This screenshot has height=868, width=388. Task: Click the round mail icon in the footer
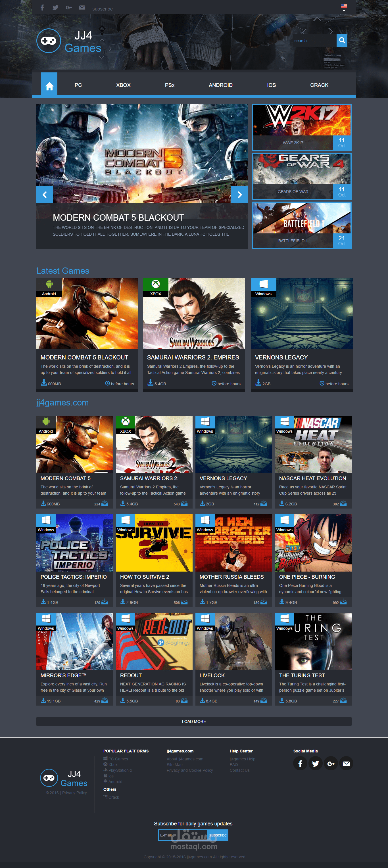point(346,764)
